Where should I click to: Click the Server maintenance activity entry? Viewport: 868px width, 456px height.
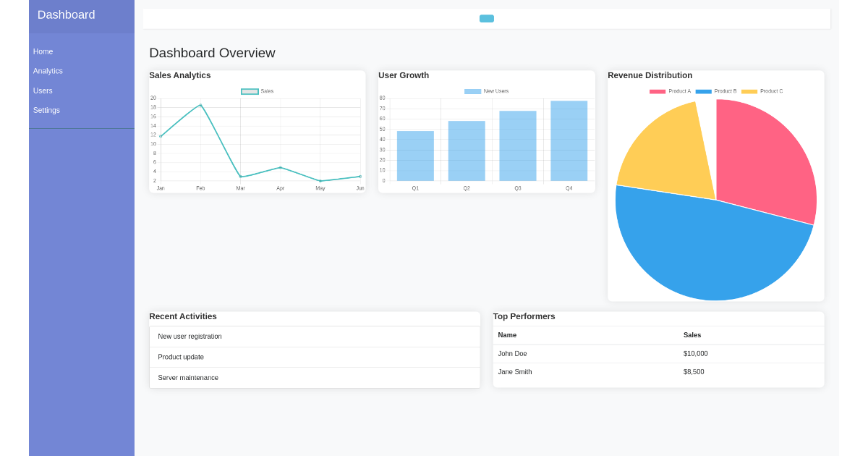188,377
